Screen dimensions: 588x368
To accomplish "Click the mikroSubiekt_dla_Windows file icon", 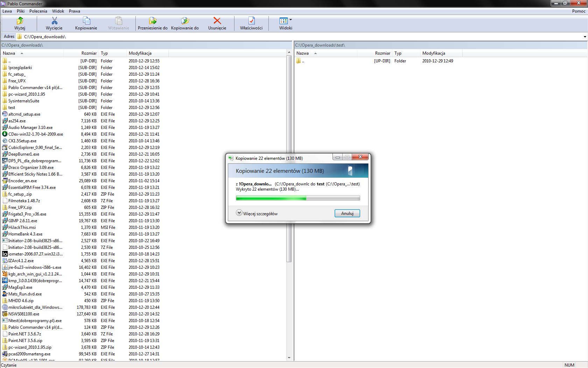I will pyautogui.click(x=5, y=307).
